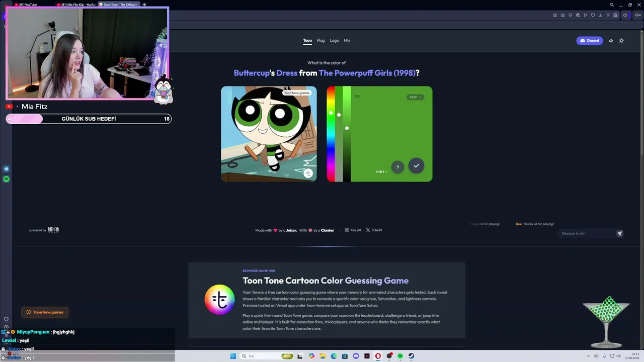Viewport: 644px width, 362px height.
Task: Take a snapshot with the camera icon
Action: (x=562, y=15)
